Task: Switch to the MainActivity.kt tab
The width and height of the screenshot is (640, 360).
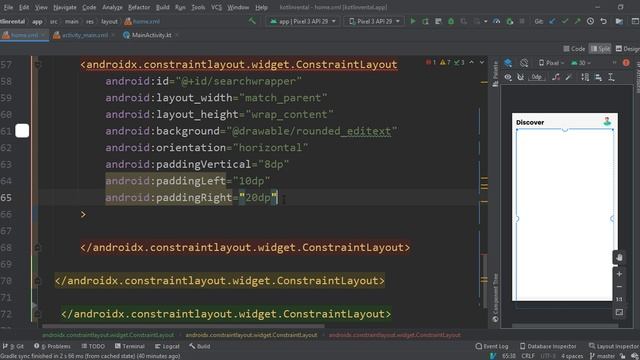Action: pos(151,36)
